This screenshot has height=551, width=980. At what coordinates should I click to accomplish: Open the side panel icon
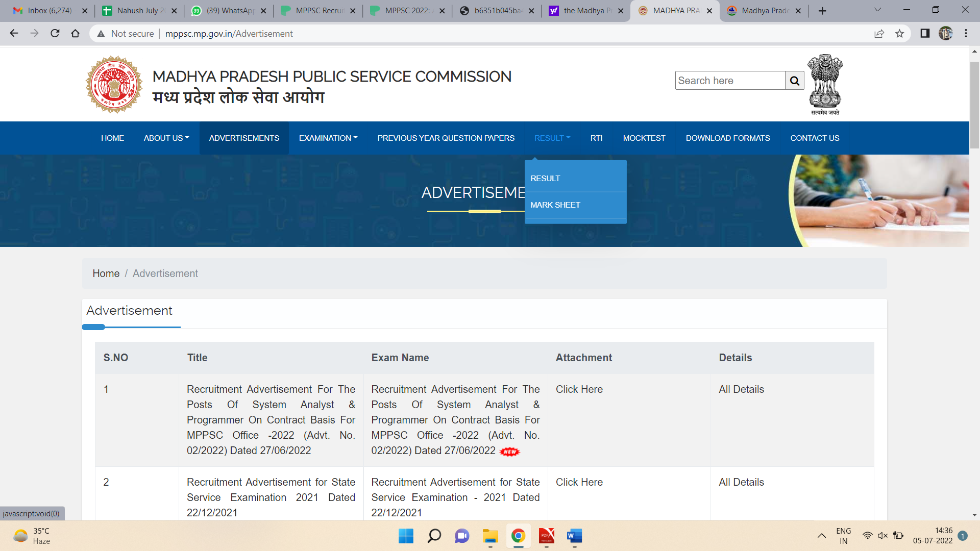pyautogui.click(x=924, y=34)
